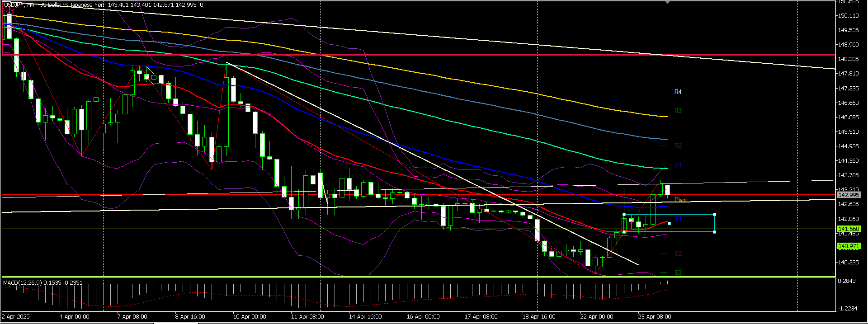Click the current price tag 142.995
The image size is (868, 324).
click(x=848, y=195)
